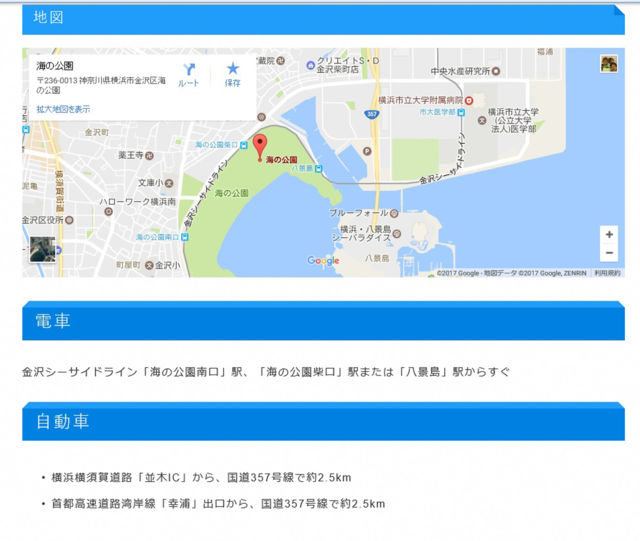Image resolution: width=640 pixels, height=541 pixels.
Task: Switch to satellite view thumbnail
Action: 42,249
